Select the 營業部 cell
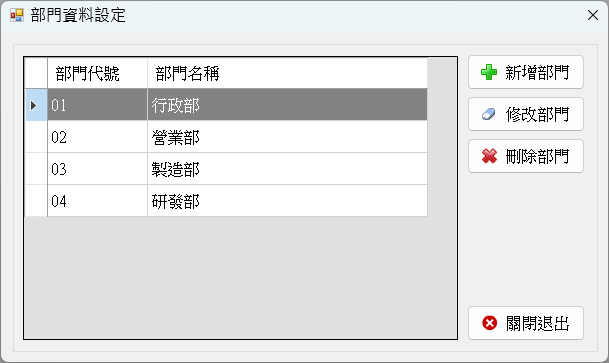 [x=287, y=137]
